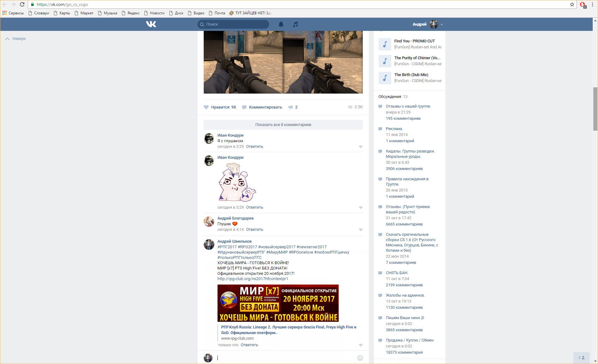Expand all 8 comments
The image size is (598, 364).
pos(283,125)
